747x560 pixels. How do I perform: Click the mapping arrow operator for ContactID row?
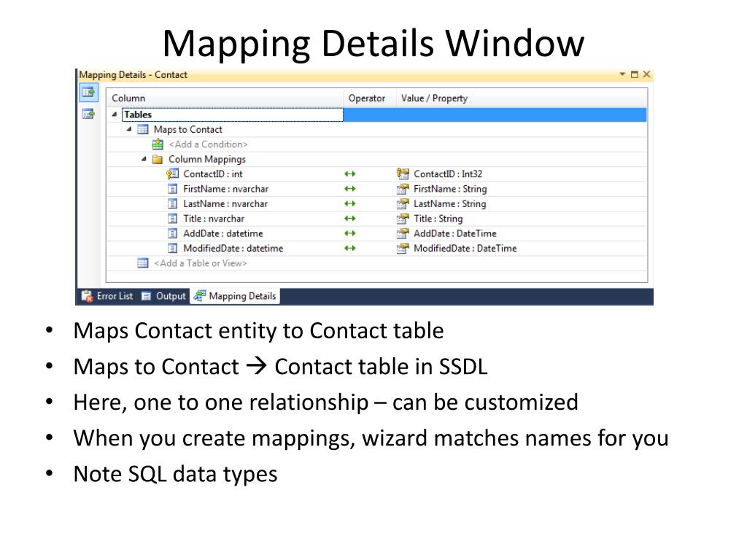(349, 174)
